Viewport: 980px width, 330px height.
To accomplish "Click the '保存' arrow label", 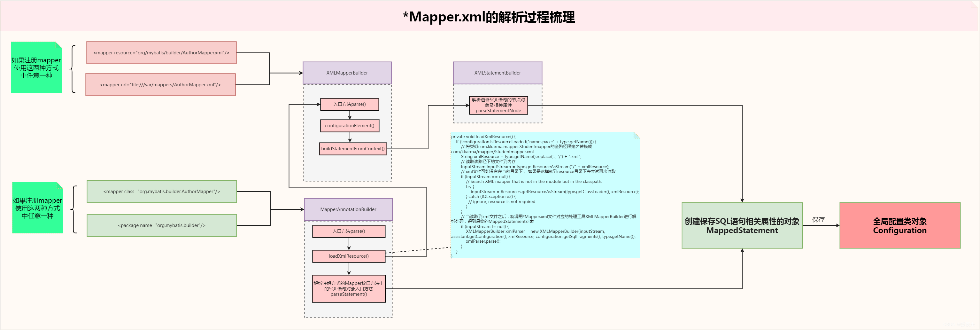I will point(818,220).
